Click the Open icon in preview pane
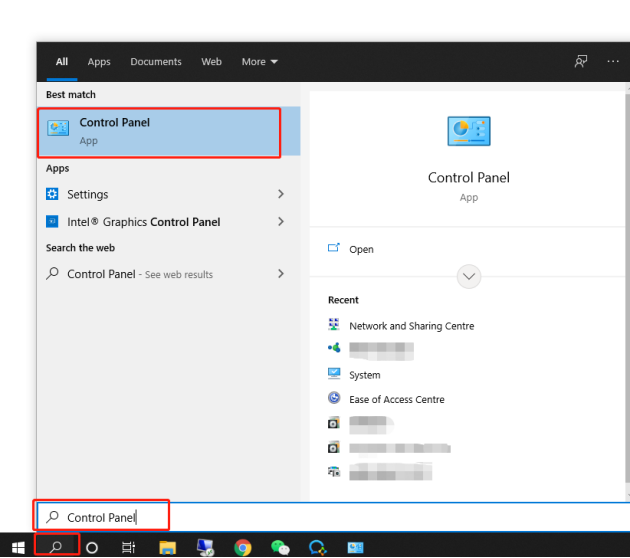Image resolution: width=630 pixels, height=558 pixels. click(x=333, y=248)
